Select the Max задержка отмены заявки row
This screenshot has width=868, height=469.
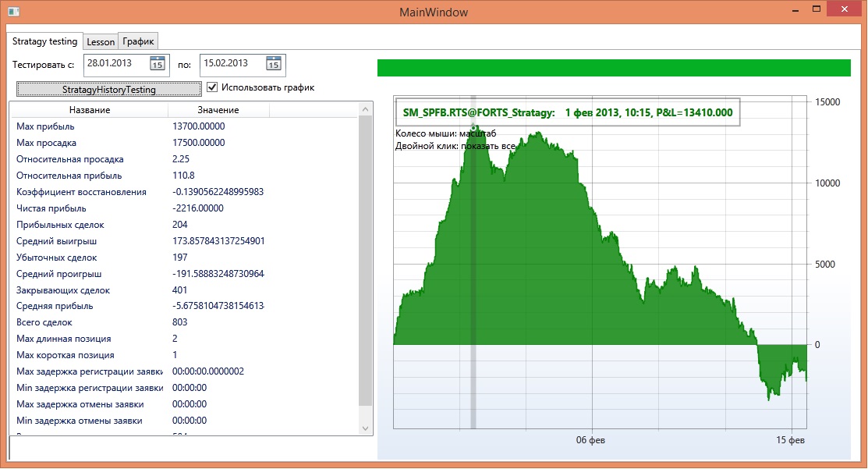184,404
